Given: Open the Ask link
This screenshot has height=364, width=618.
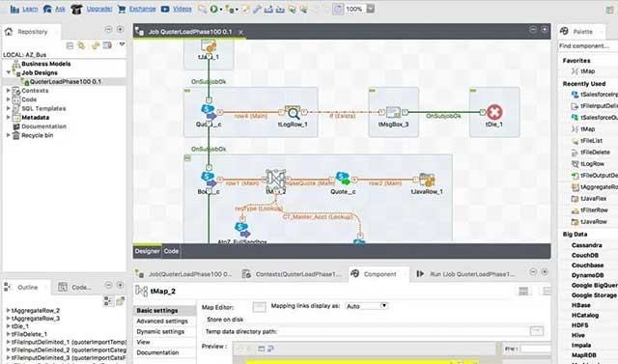Looking at the screenshot, I should pyautogui.click(x=60, y=9).
